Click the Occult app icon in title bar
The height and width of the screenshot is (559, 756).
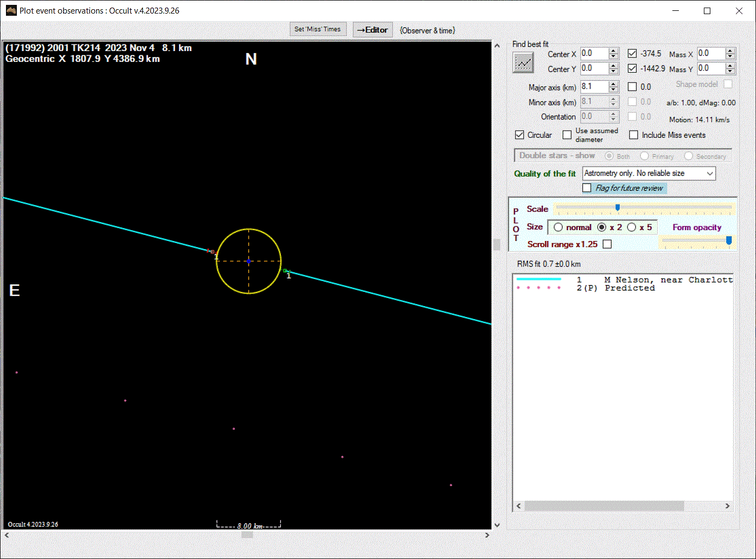(x=11, y=10)
